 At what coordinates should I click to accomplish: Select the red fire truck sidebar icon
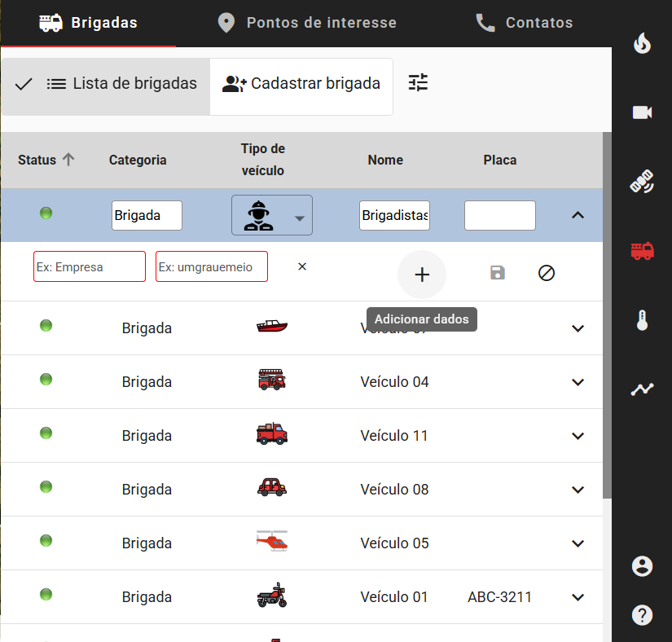tap(642, 251)
